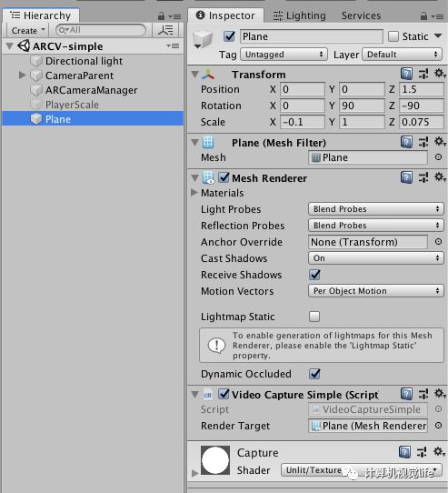Viewport: 448px width, 493px height.
Task: Collapse the Mesh Renderer component
Action: click(194, 178)
